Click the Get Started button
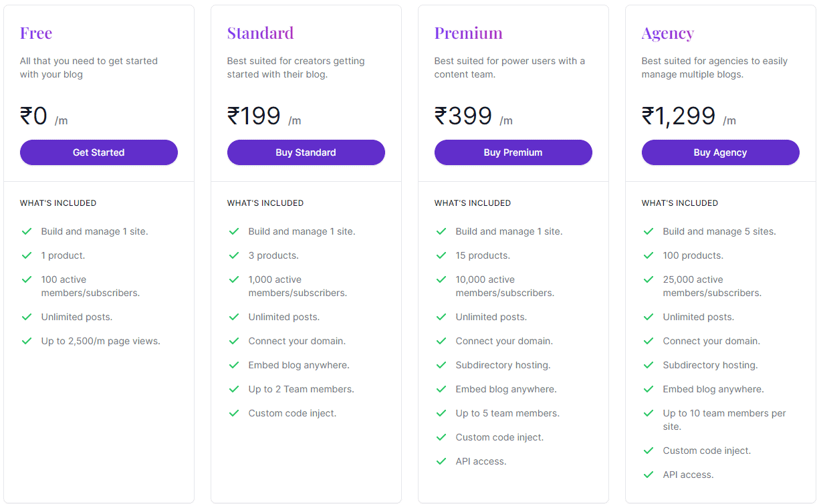 99,152
